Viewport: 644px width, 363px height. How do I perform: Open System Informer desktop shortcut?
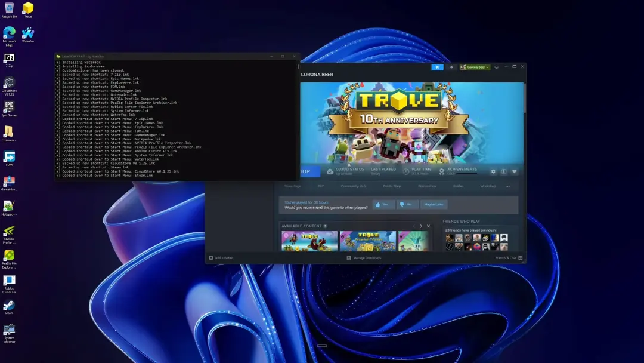(9, 333)
